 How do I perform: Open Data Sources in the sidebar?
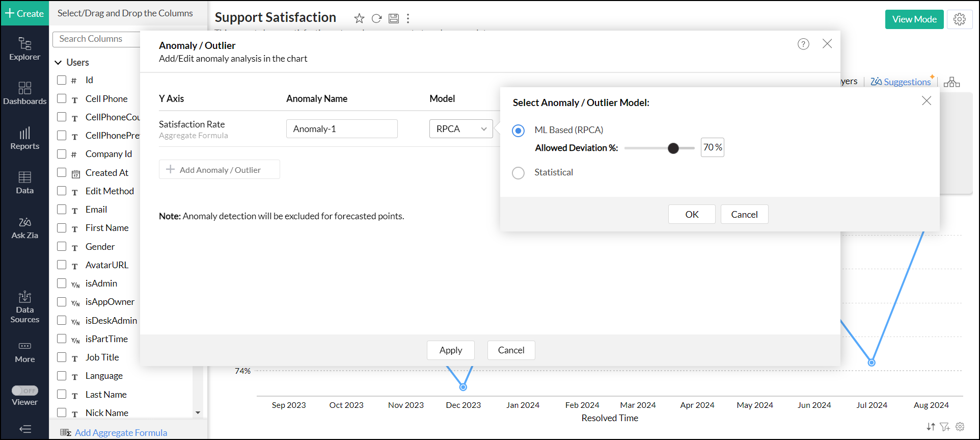point(24,307)
